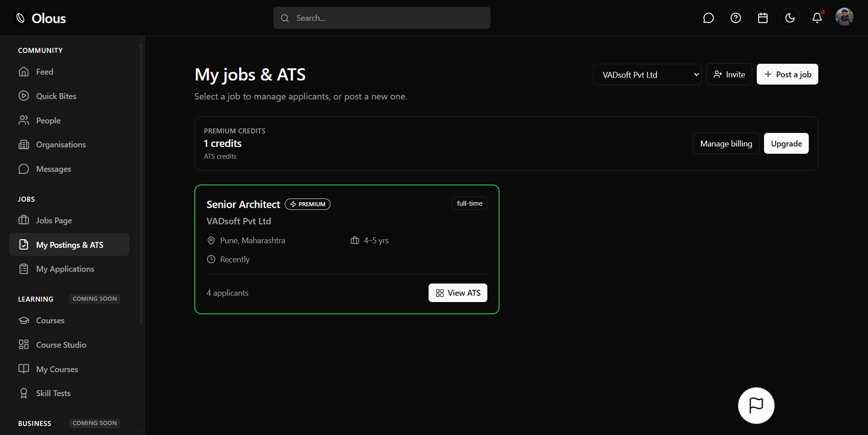Open My Courses in the sidebar
Viewport: 868px width, 435px height.
[69, 369]
